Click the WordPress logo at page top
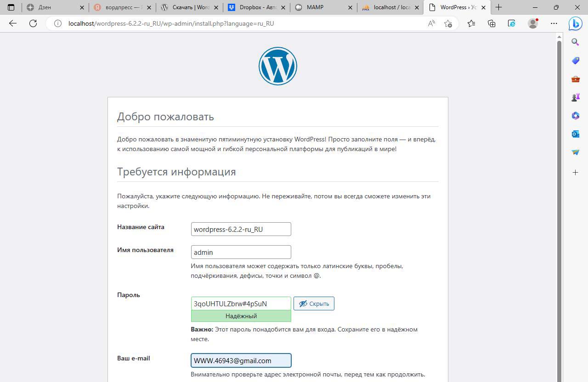 [277, 66]
